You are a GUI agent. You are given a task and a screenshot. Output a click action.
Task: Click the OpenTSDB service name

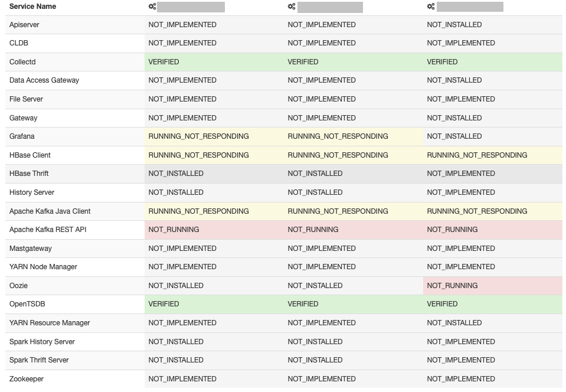pos(27,304)
